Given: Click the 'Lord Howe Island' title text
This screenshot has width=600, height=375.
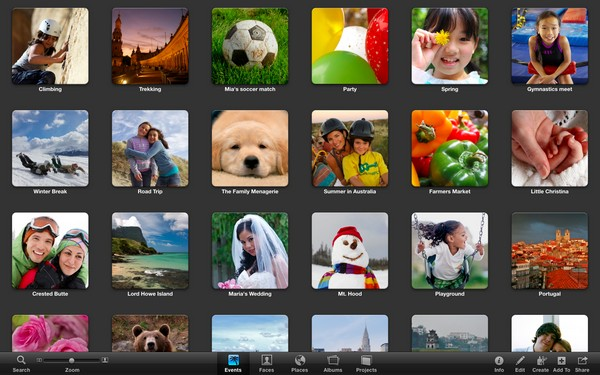Looking at the screenshot, I should coord(150,294).
